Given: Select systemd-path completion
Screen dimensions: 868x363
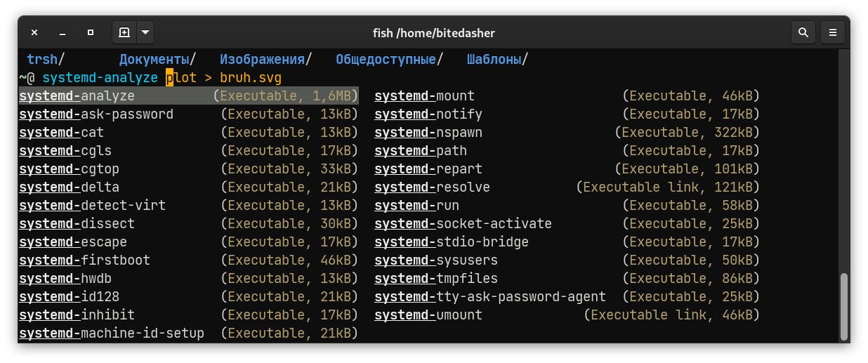Looking at the screenshot, I should 567,151.
